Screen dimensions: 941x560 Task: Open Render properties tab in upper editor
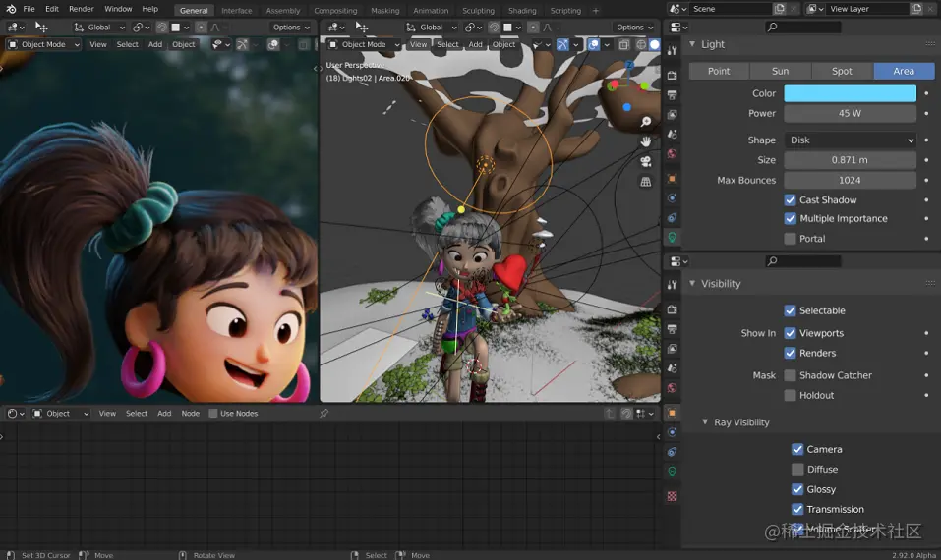(673, 75)
